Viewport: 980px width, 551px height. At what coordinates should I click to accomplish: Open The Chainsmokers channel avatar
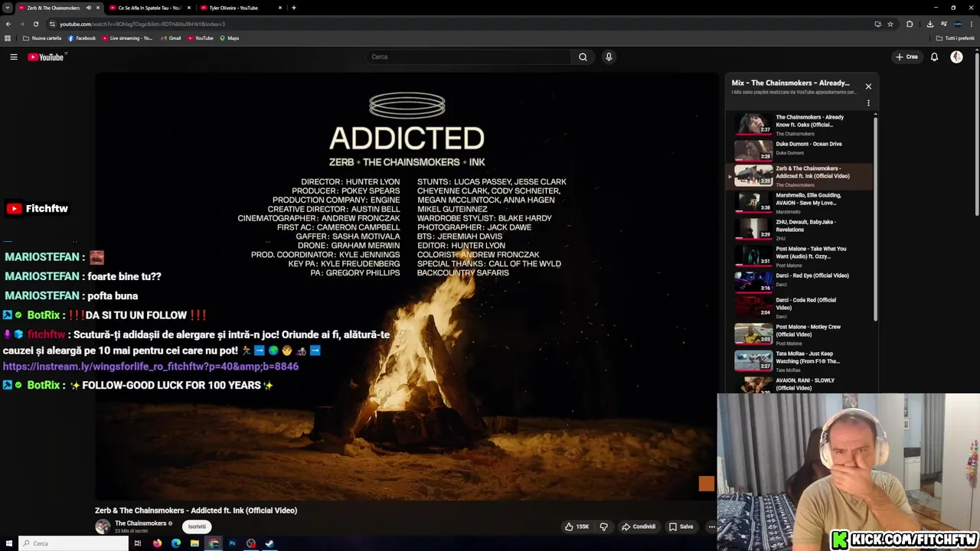[103, 527]
